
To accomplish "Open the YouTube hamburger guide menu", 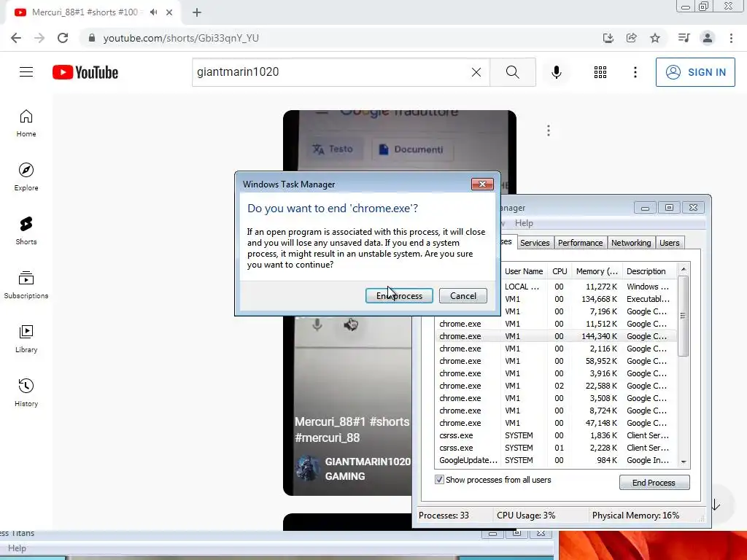I will (x=26, y=72).
